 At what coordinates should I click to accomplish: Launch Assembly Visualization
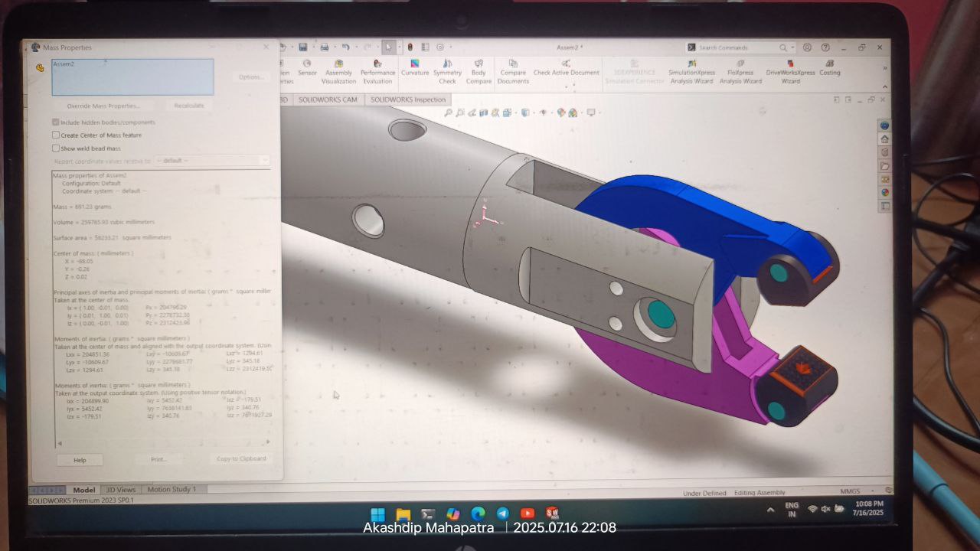click(x=338, y=72)
